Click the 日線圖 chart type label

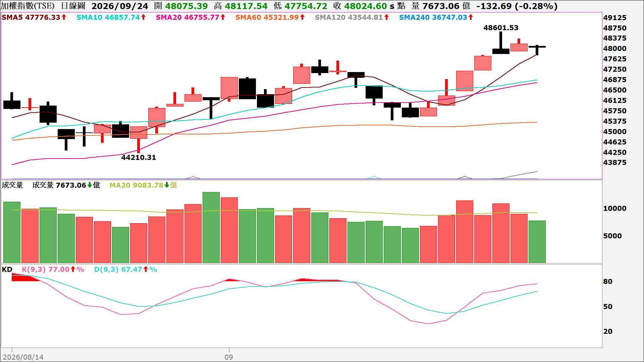coord(73,6)
